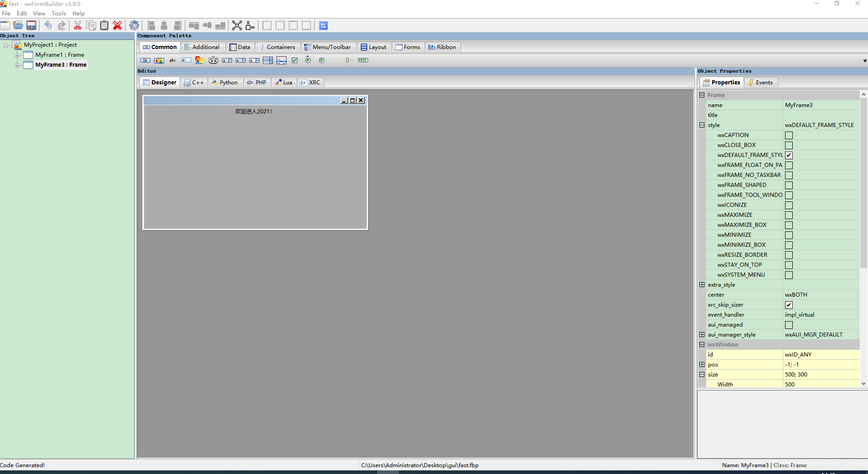This screenshot has width=868, height=474.
Task: Add a wxTextCtrl from the palette
Action: [x=186, y=60]
